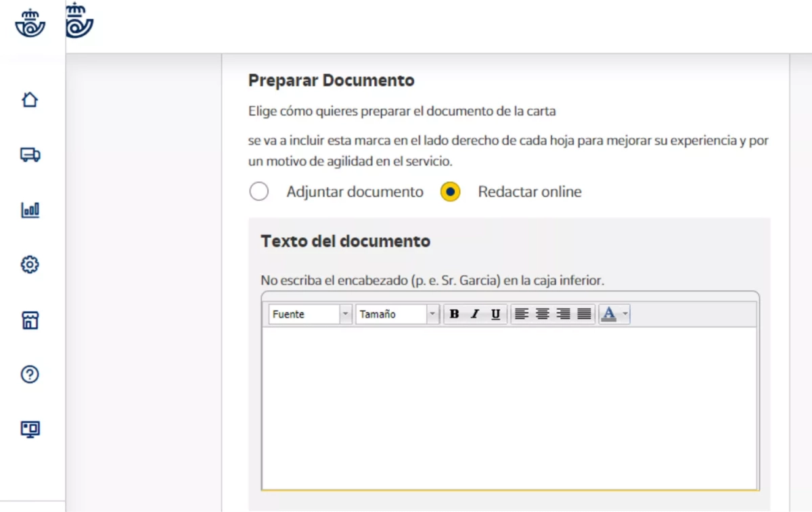
Task: Justify the document text
Action: pos(584,315)
